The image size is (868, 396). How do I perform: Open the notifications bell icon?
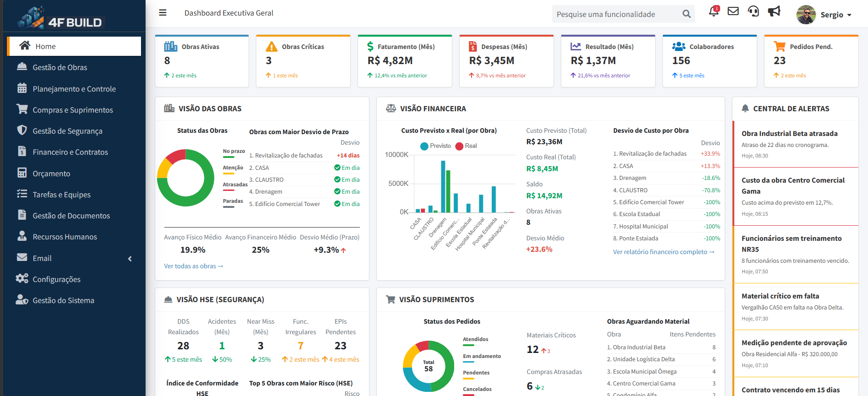pos(714,11)
